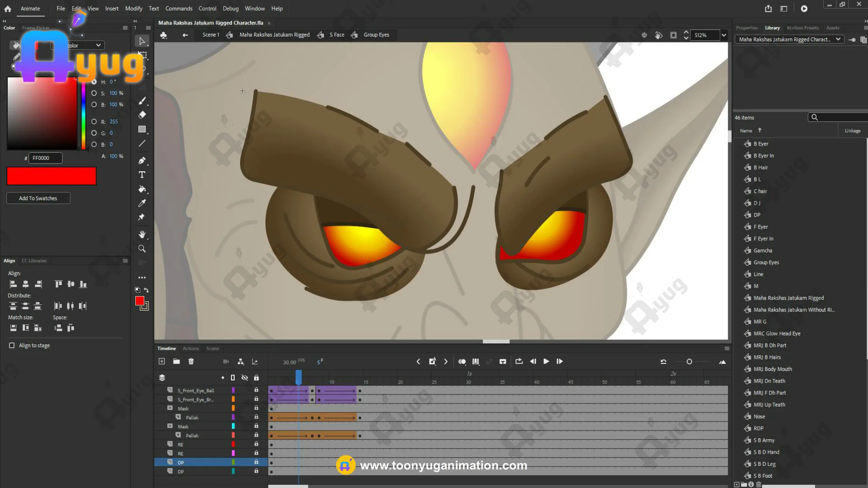Select the Hand tool

[x=142, y=234]
